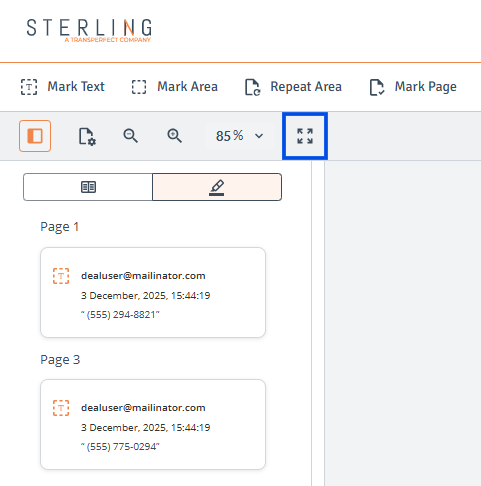The height and width of the screenshot is (486, 481).
Task: Select the Mark Text tool
Action: [x=63, y=87]
